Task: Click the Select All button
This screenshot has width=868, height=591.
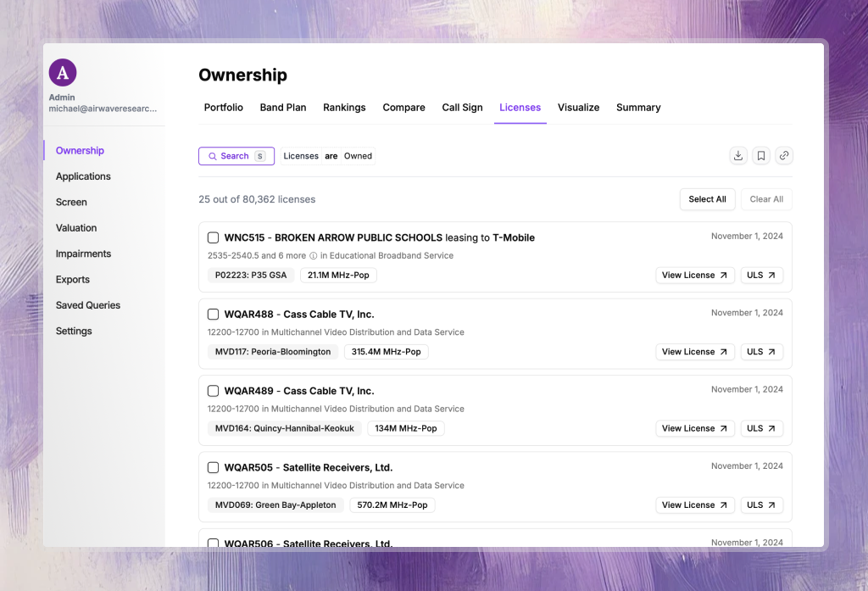Action: pyautogui.click(x=707, y=199)
